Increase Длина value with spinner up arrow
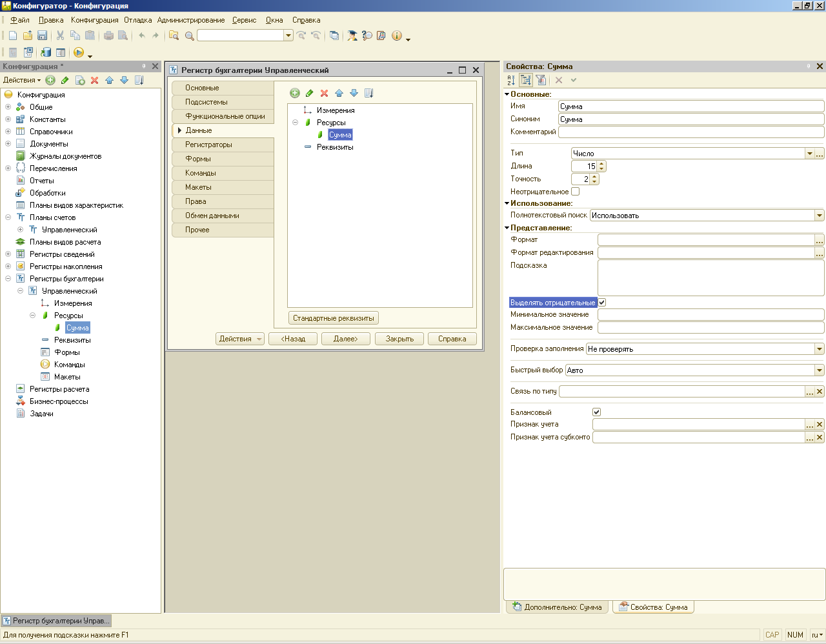Image resolution: width=826 pixels, height=644 pixels. (601, 164)
